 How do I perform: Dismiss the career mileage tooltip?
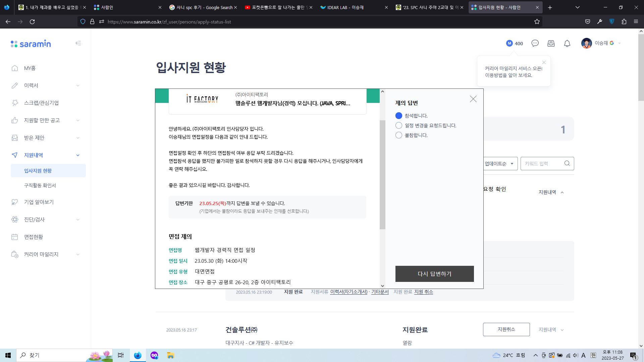click(x=544, y=62)
